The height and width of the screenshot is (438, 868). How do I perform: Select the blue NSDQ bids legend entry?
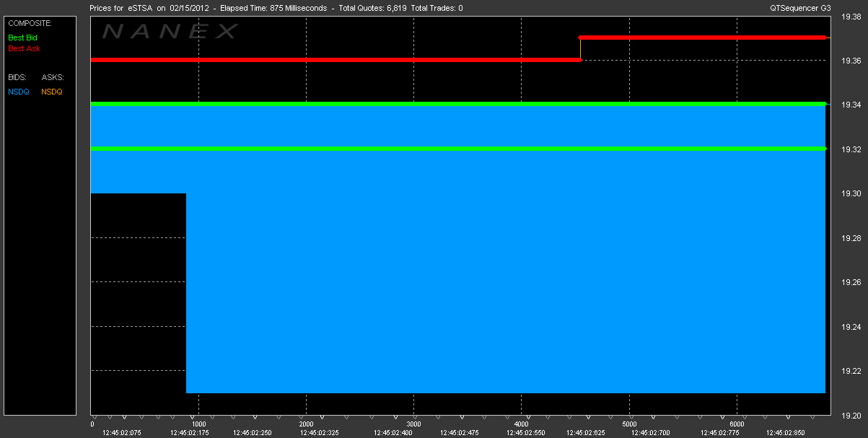coord(19,92)
